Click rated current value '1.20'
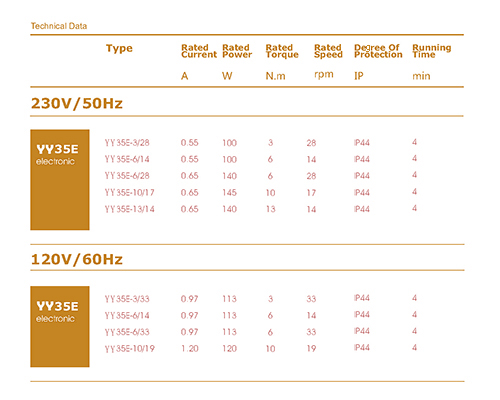 [190, 349]
